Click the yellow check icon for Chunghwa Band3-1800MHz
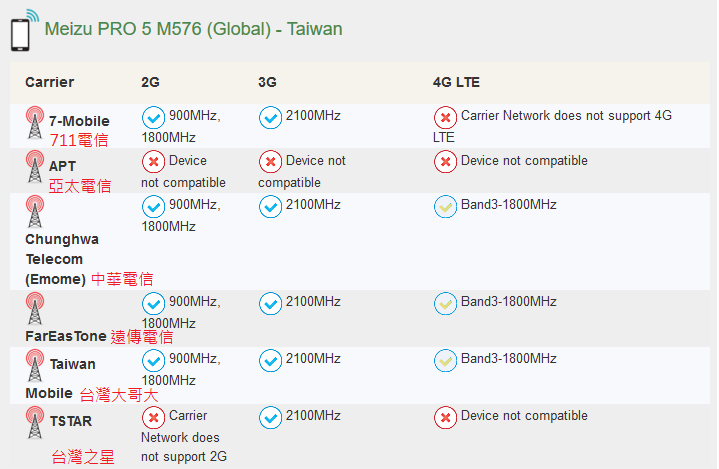719x469 pixels. [445, 207]
